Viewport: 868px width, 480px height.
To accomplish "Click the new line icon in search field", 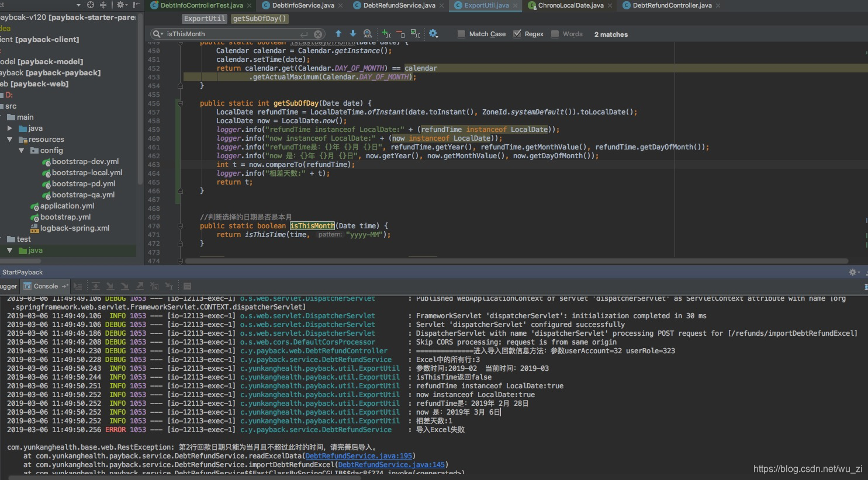I will point(304,34).
